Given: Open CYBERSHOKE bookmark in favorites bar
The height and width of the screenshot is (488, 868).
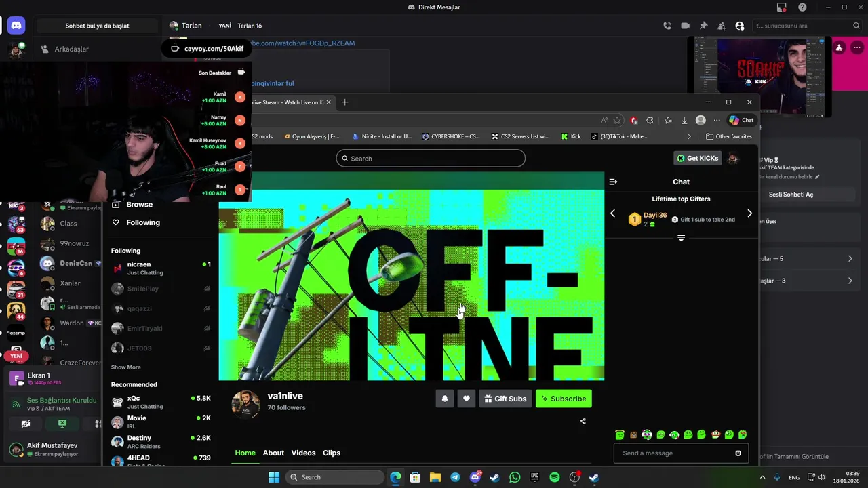Looking at the screenshot, I should [451, 136].
